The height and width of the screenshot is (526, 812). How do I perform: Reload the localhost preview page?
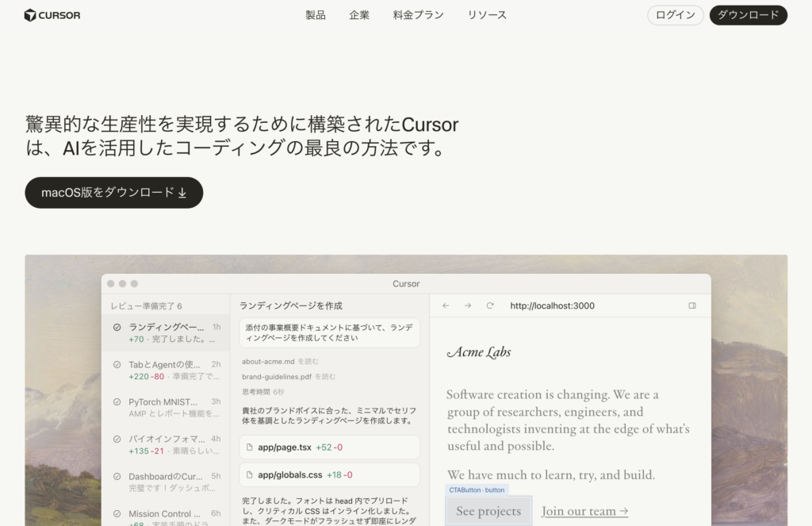click(490, 305)
